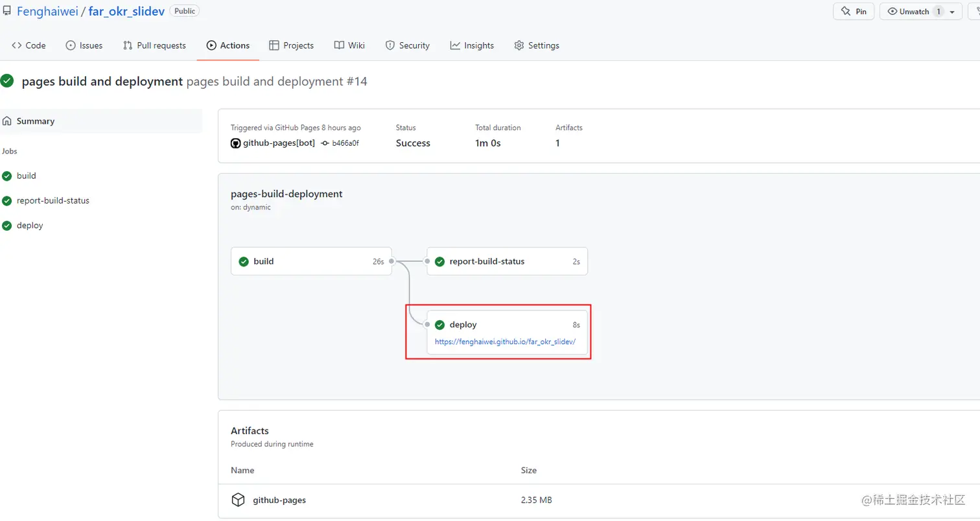The height and width of the screenshot is (521, 980).
Task: Click the 26s build duration label
Action: click(x=379, y=262)
